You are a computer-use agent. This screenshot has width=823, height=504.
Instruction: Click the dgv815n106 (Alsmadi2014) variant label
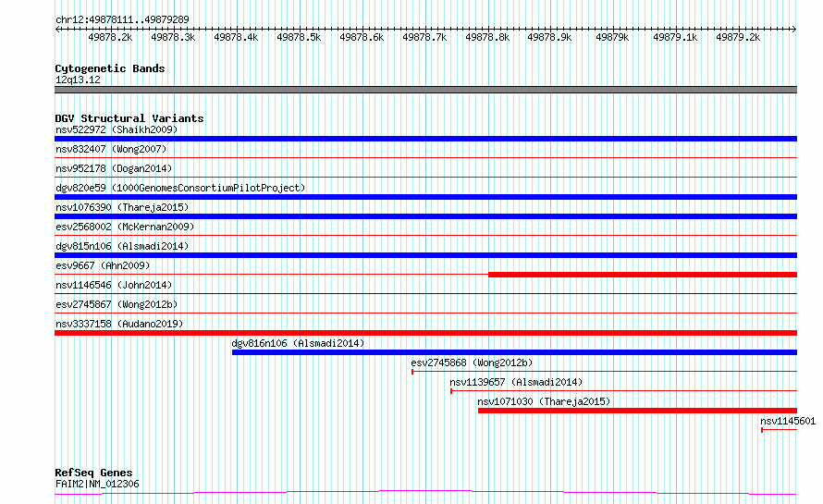(122, 246)
